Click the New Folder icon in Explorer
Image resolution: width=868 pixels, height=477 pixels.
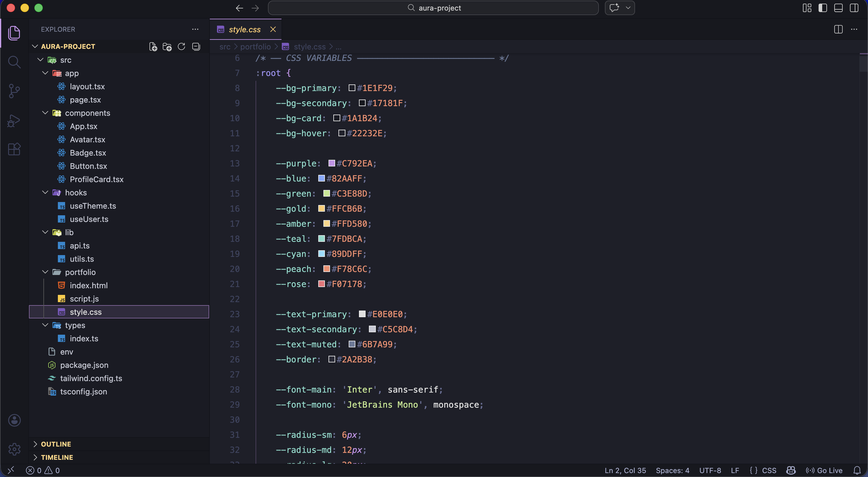click(167, 46)
